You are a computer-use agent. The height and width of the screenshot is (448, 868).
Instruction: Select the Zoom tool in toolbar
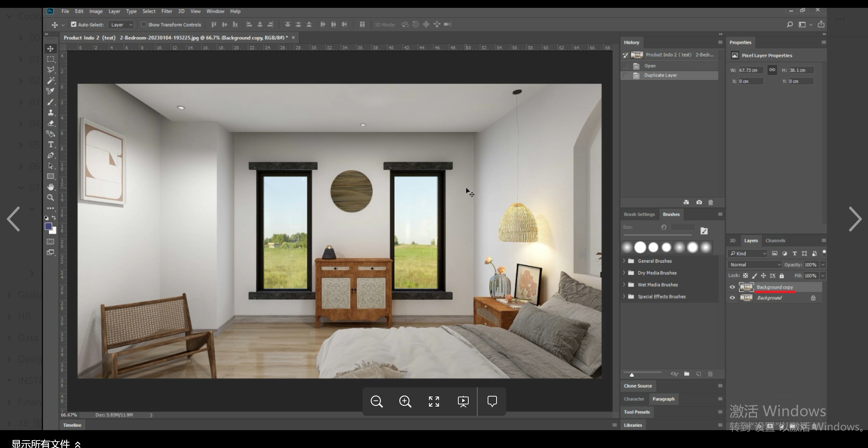pos(50,198)
